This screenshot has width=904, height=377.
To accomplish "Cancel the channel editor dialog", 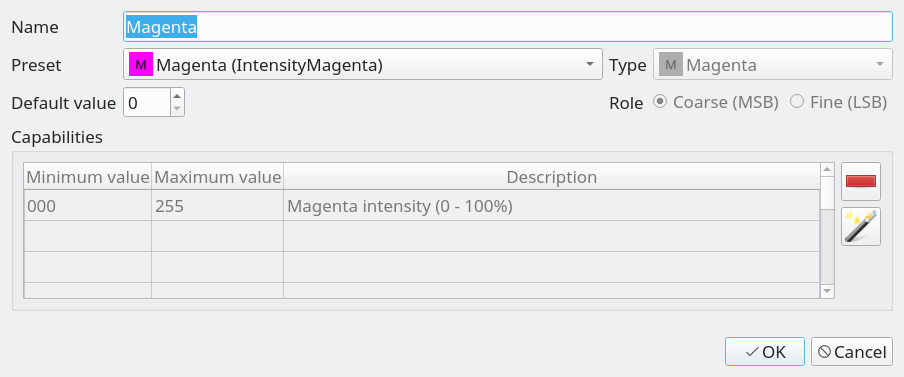I will (852, 352).
